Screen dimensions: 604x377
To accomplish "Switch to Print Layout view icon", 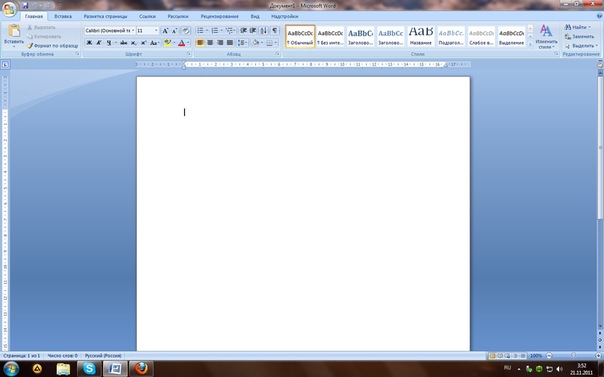I will (492, 356).
